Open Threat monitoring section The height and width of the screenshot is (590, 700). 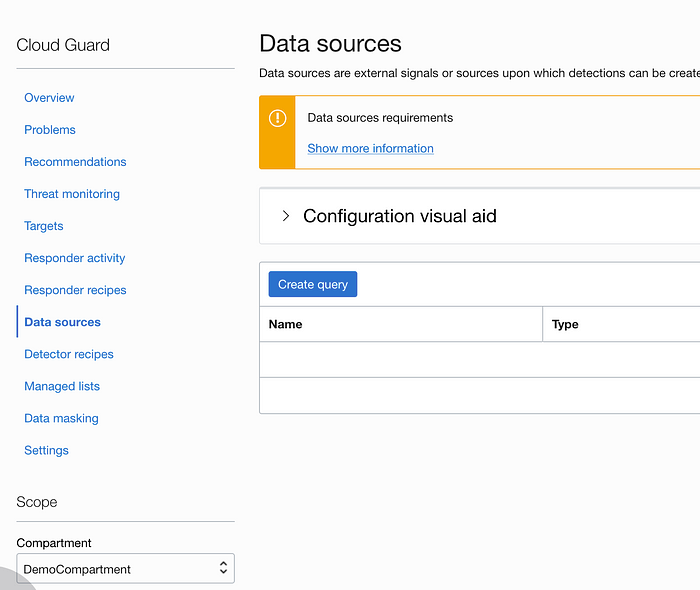coord(72,194)
